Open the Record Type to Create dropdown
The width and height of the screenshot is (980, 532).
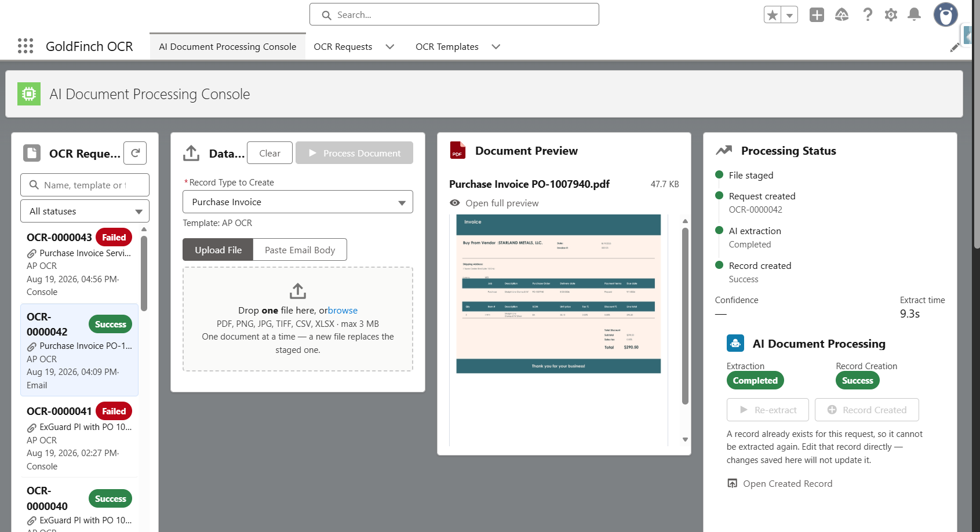click(298, 202)
